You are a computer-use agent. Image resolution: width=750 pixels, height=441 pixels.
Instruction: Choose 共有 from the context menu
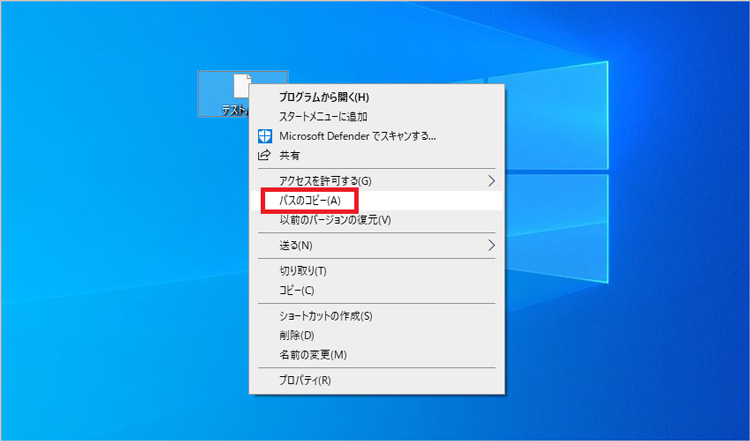click(x=376, y=155)
